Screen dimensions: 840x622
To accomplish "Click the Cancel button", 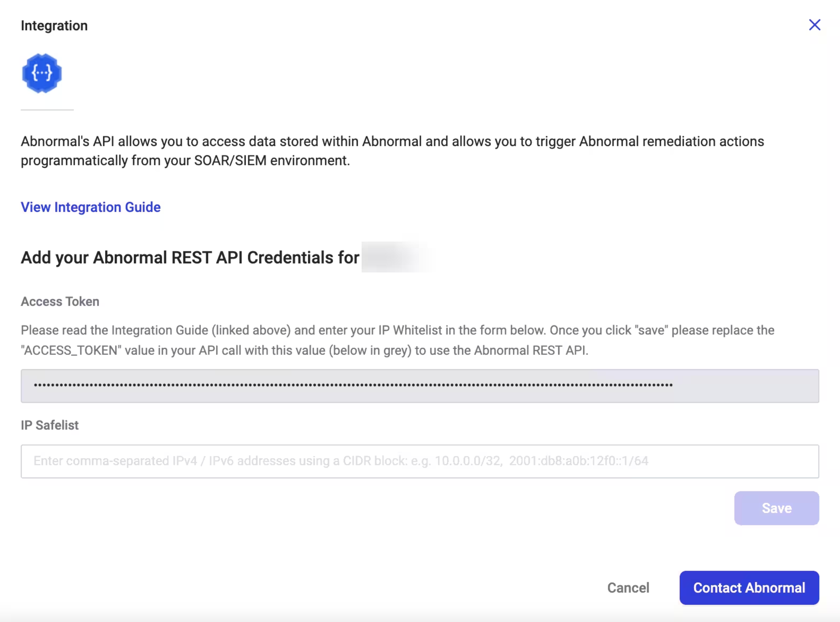I will [x=628, y=587].
